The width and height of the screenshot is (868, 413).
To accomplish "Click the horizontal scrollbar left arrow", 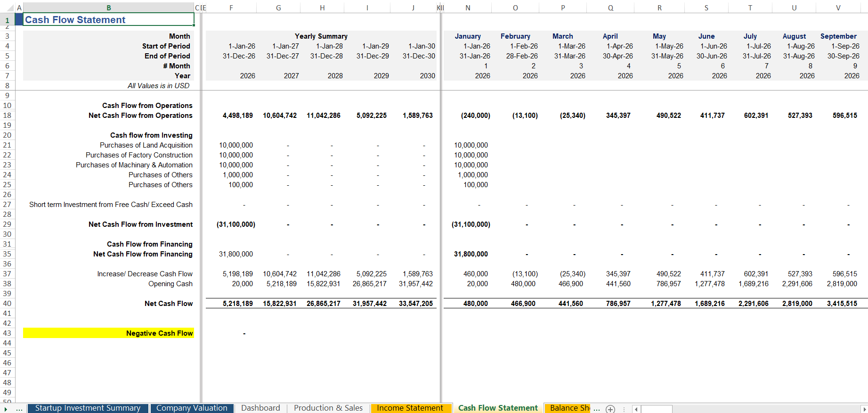I will tap(636, 409).
